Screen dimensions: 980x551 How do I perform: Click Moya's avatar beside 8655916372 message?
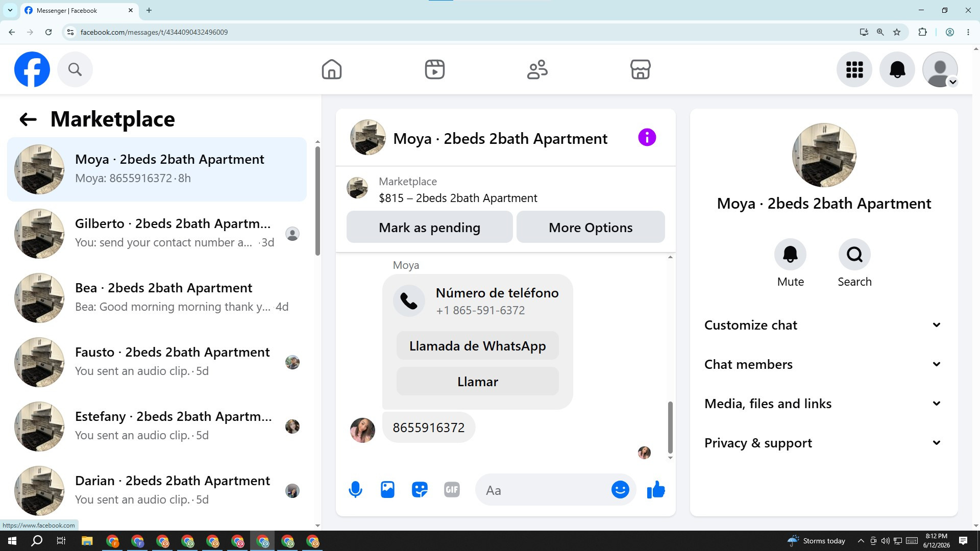click(362, 430)
